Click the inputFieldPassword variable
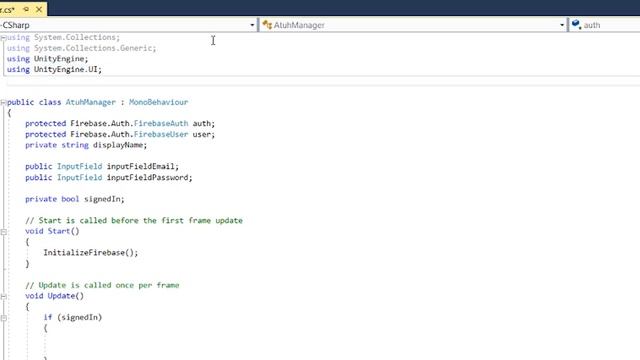The width and height of the screenshot is (640, 360). click(x=147, y=178)
